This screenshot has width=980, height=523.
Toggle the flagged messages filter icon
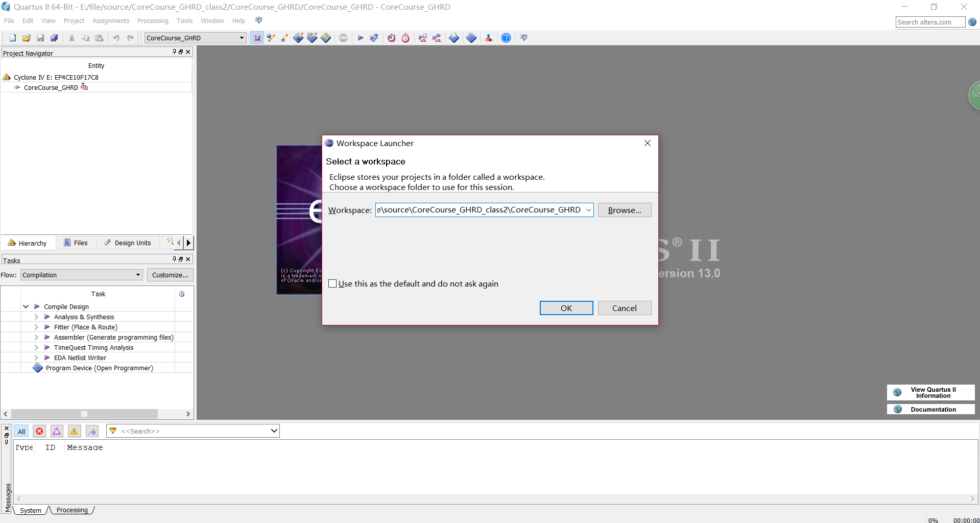pyautogui.click(x=92, y=431)
